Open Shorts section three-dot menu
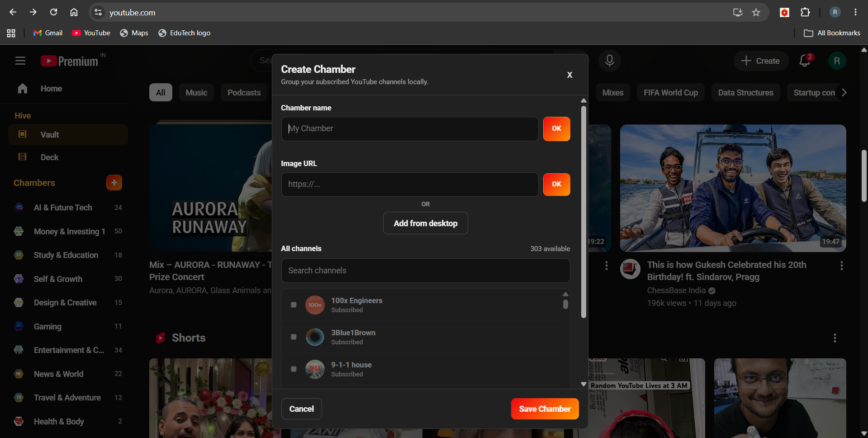Image resolution: width=868 pixels, height=438 pixels. tap(835, 338)
